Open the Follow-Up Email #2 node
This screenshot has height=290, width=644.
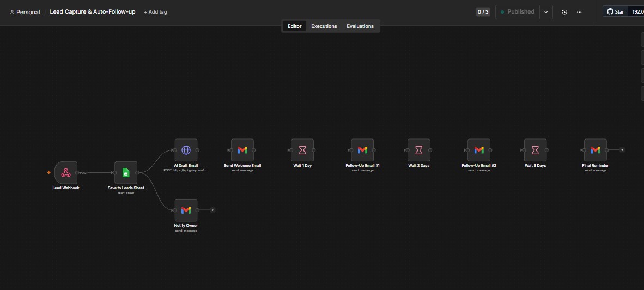pos(479,150)
